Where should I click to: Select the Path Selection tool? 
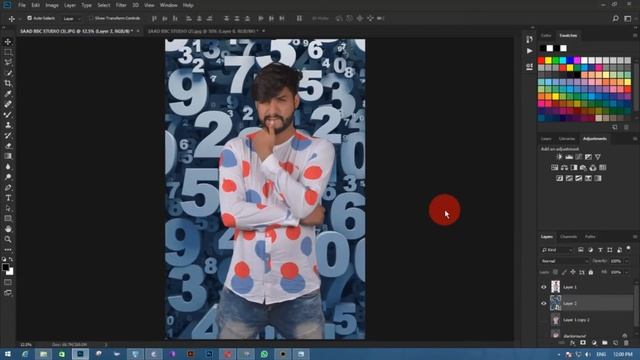(x=8, y=208)
